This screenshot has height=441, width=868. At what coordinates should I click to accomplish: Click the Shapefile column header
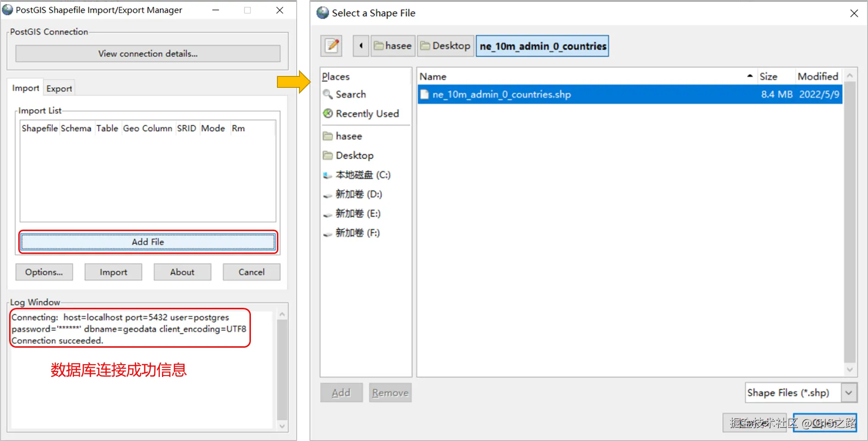click(x=40, y=128)
